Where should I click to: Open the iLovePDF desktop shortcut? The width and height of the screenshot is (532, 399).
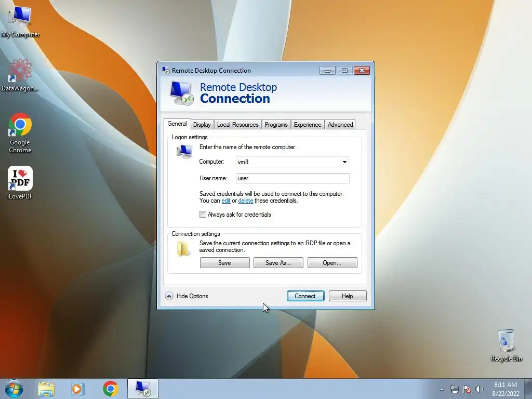click(20, 182)
